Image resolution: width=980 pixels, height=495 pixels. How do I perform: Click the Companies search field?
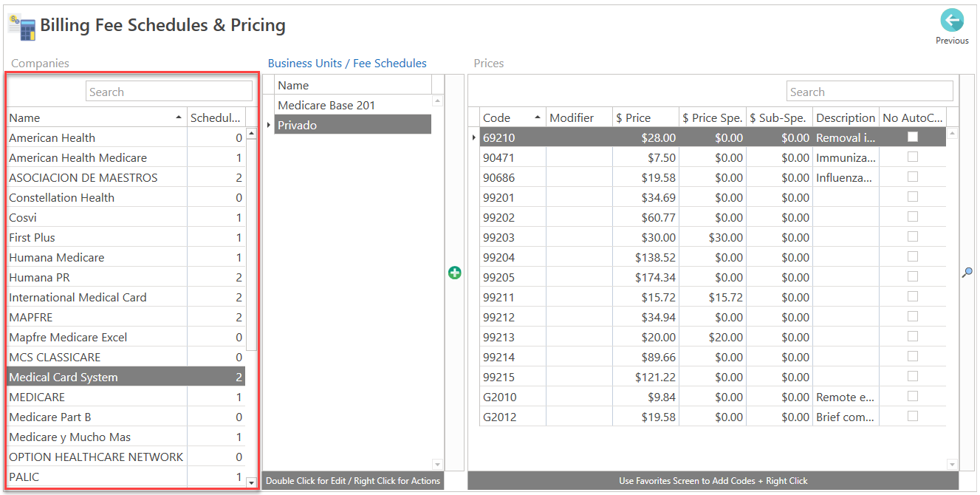pyautogui.click(x=169, y=92)
